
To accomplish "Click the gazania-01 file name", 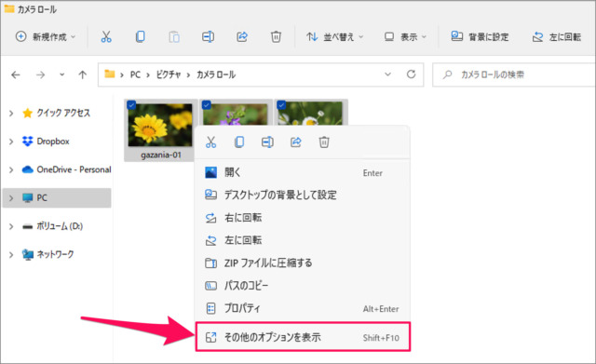I will pyautogui.click(x=161, y=155).
